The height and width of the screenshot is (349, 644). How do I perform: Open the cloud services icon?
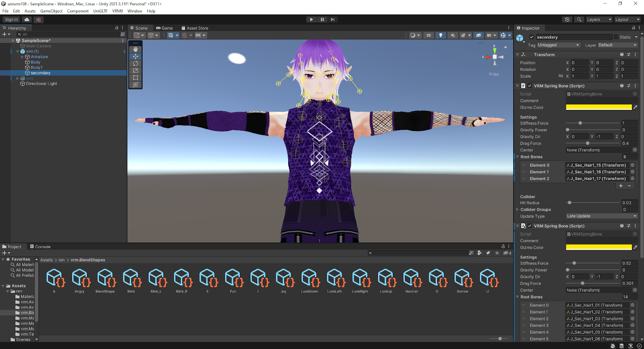tap(27, 19)
